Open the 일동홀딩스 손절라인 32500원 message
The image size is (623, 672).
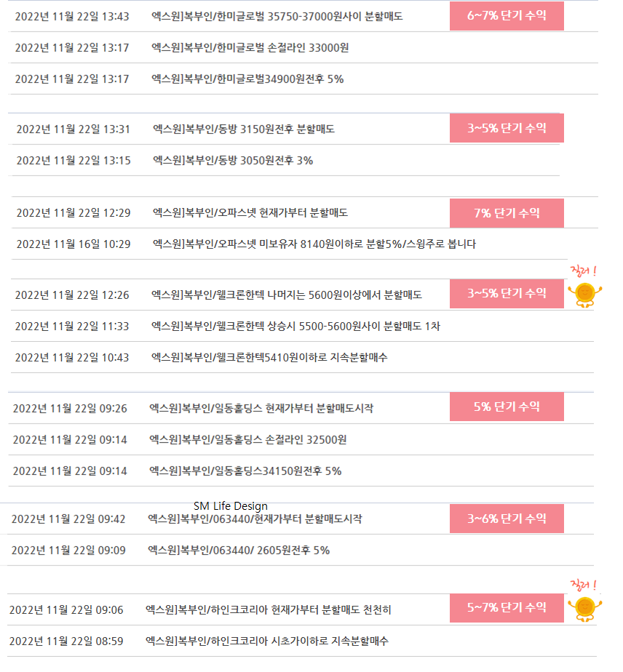pyautogui.click(x=248, y=440)
